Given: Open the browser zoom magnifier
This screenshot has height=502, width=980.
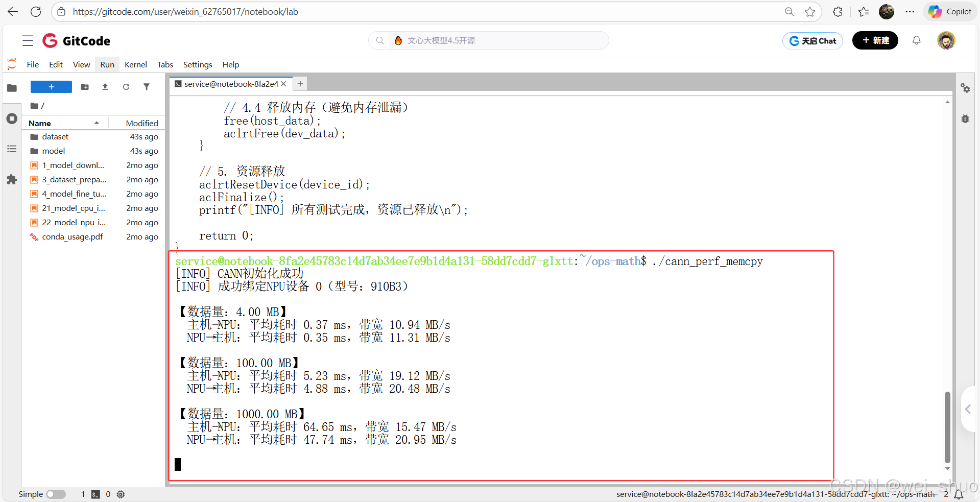Looking at the screenshot, I should [790, 11].
